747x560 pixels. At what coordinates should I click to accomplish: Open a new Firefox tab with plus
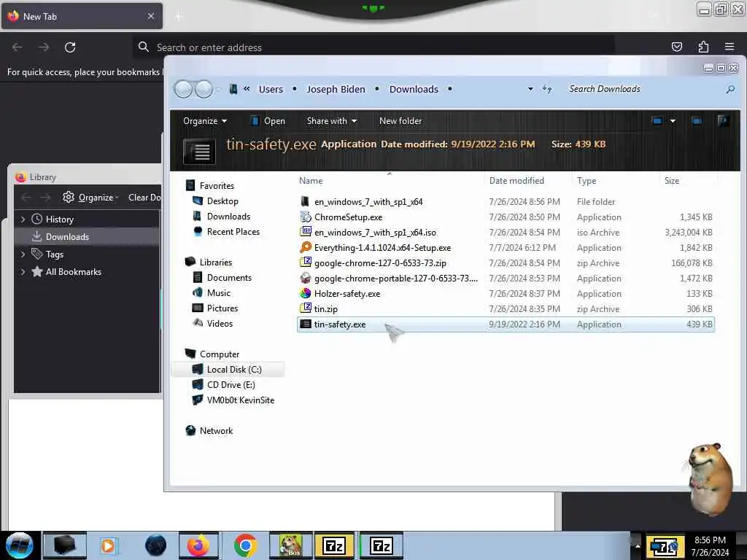(178, 17)
